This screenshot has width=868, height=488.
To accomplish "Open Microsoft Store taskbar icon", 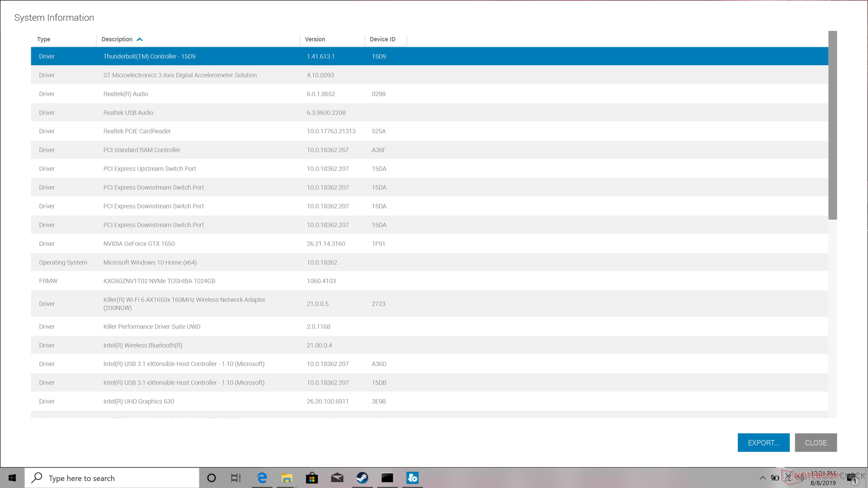I will (312, 478).
